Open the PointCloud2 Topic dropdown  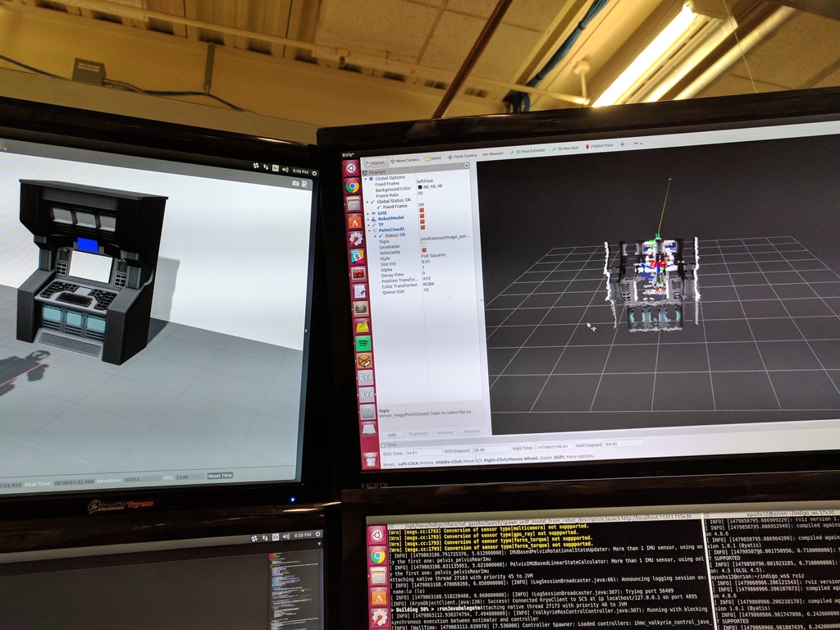446,237
